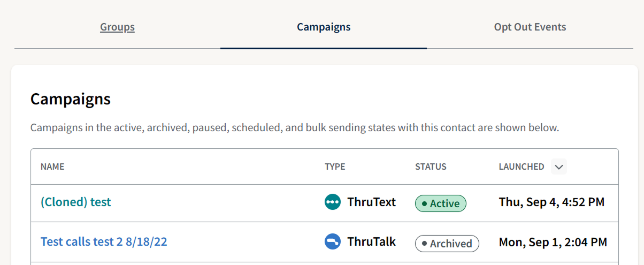This screenshot has width=644, height=265.
Task: Click the Campaigns section heading
Action: [71, 99]
